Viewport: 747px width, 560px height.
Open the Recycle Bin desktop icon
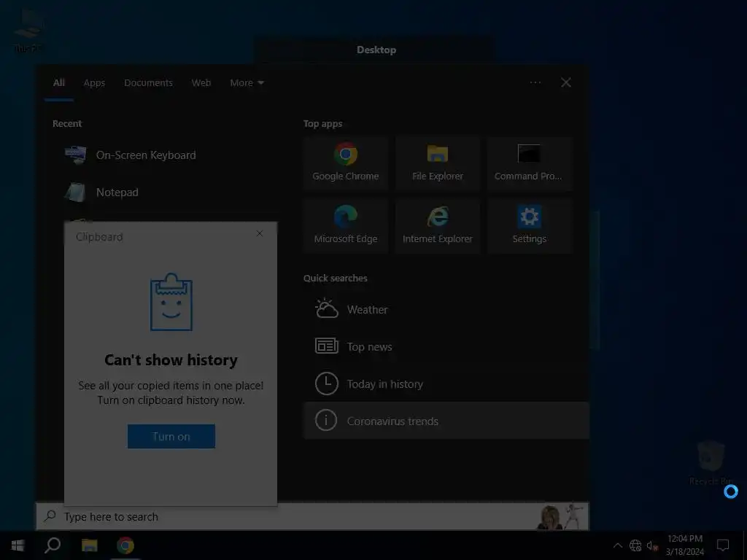pos(711,462)
